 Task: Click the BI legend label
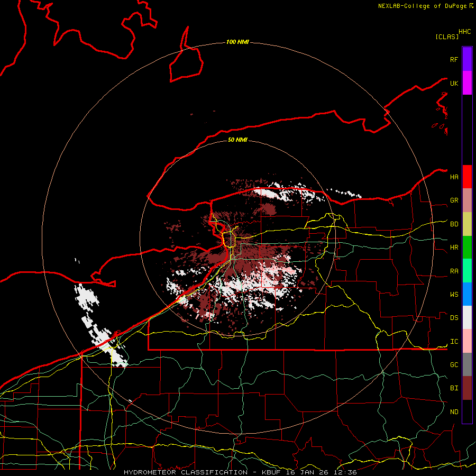(454, 388)
